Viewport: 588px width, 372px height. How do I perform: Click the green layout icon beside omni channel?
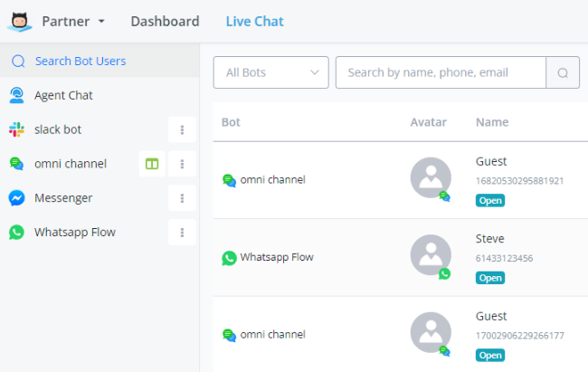tap(152, 164)
